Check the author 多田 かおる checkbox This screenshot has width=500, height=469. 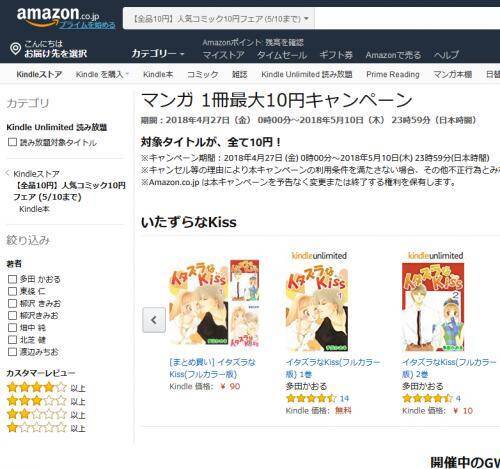click(12, 279)
